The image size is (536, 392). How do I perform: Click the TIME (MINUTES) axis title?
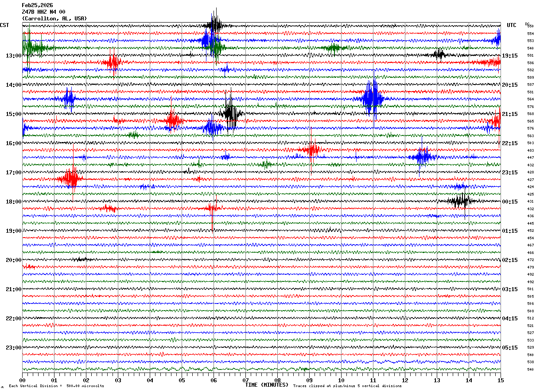click(267, 385)
